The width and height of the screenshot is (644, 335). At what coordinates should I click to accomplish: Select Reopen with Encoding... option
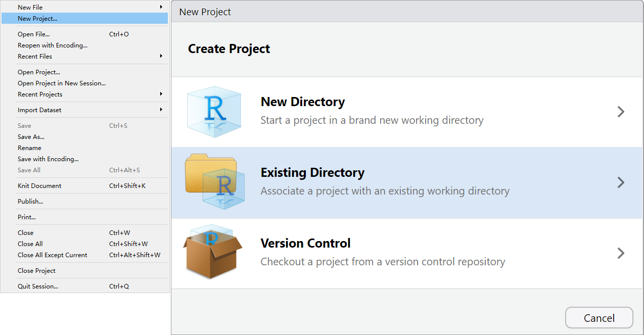53,45
